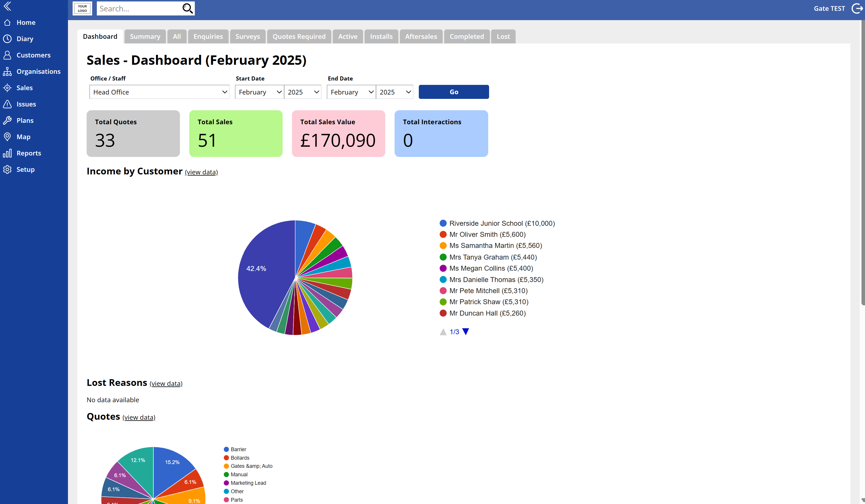This screenshot has height=504, width=865.
Task: Open the End Date month dropdown
Action: (x=351, y=92)
